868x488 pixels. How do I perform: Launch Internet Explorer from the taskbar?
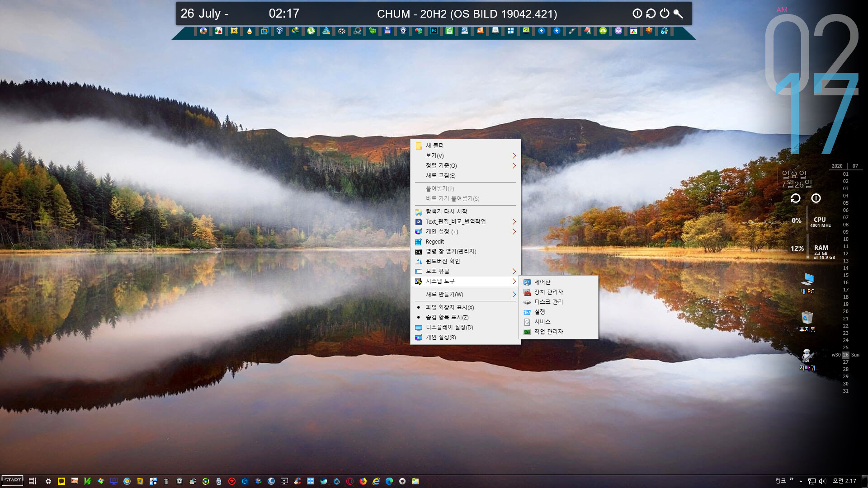coord(376,481)
